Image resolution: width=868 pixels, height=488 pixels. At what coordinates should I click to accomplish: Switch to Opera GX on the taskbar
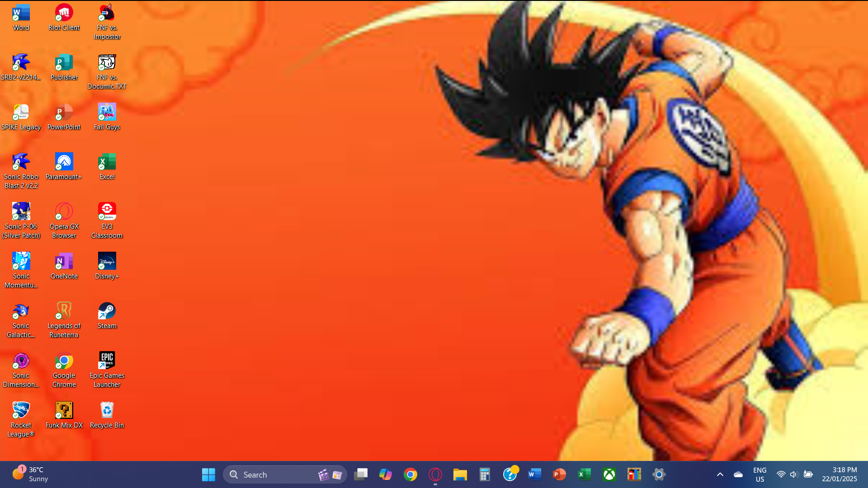pos(435,474)
